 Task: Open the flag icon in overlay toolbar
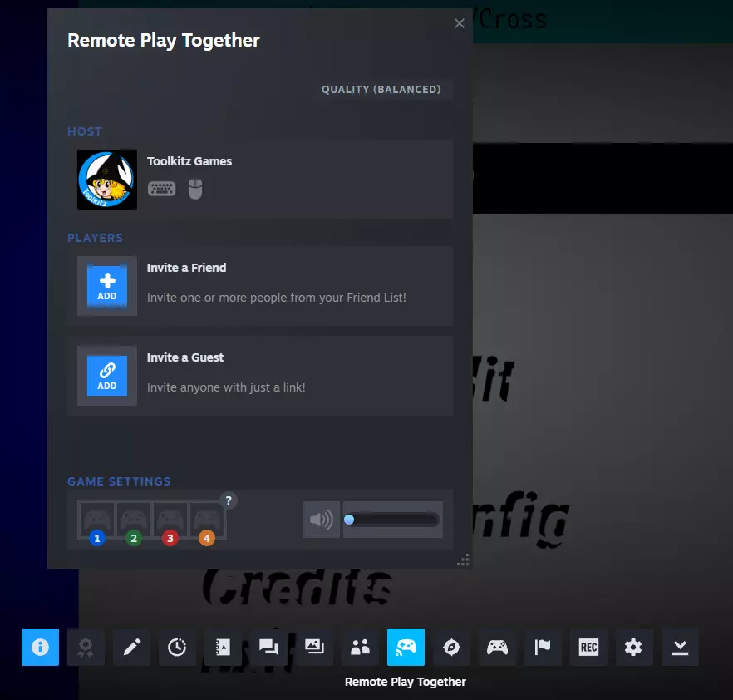click(x=543, y=647)
